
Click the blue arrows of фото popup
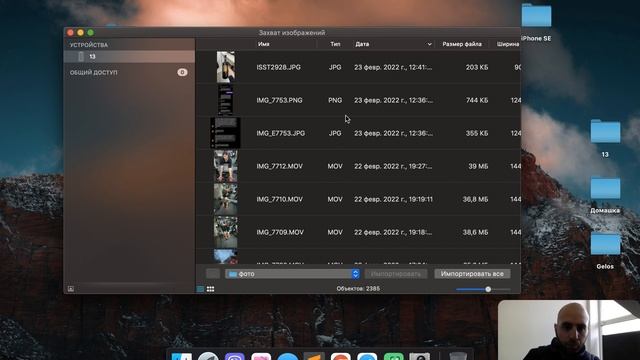click(x=356, y=274)
